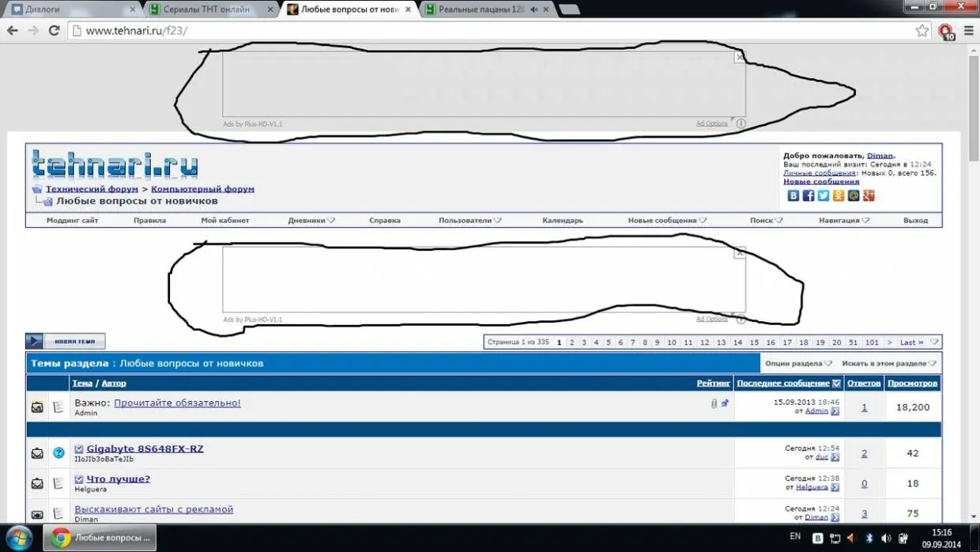Go to last post by Admin arrow icon
The image size is (980, 552).
click(835, 411)
